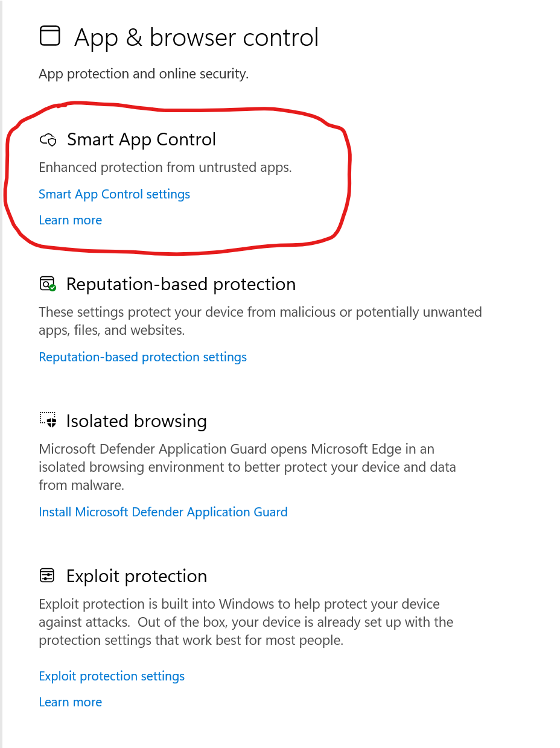
Task: Click the Reputation-based protection icon with green check
Action: (x=48, y=284)
